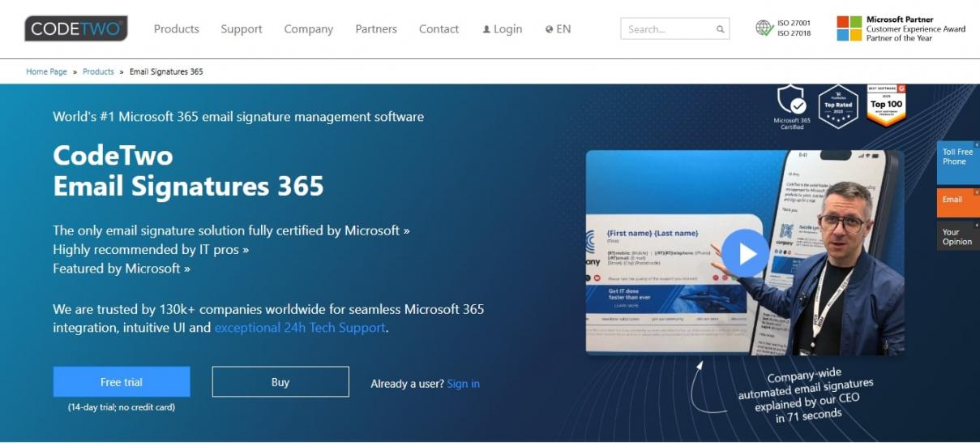Open exceptional 24h Tech Support link
The width and height of the screenshot is (980, 443).
click(300, 328)
